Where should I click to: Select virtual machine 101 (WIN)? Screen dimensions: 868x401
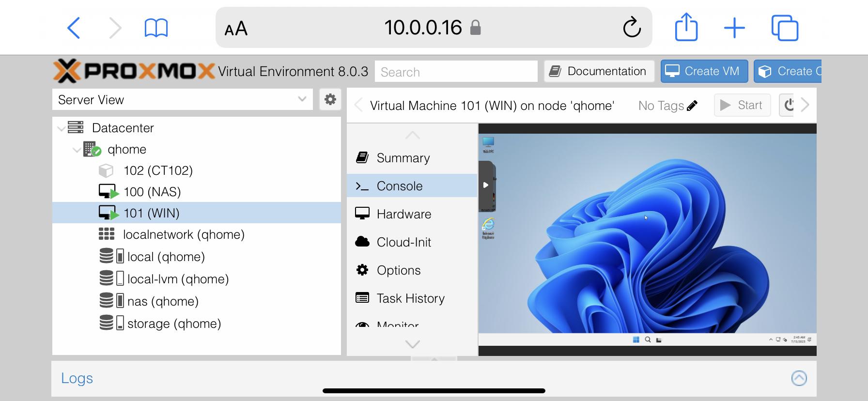[197, 213]
